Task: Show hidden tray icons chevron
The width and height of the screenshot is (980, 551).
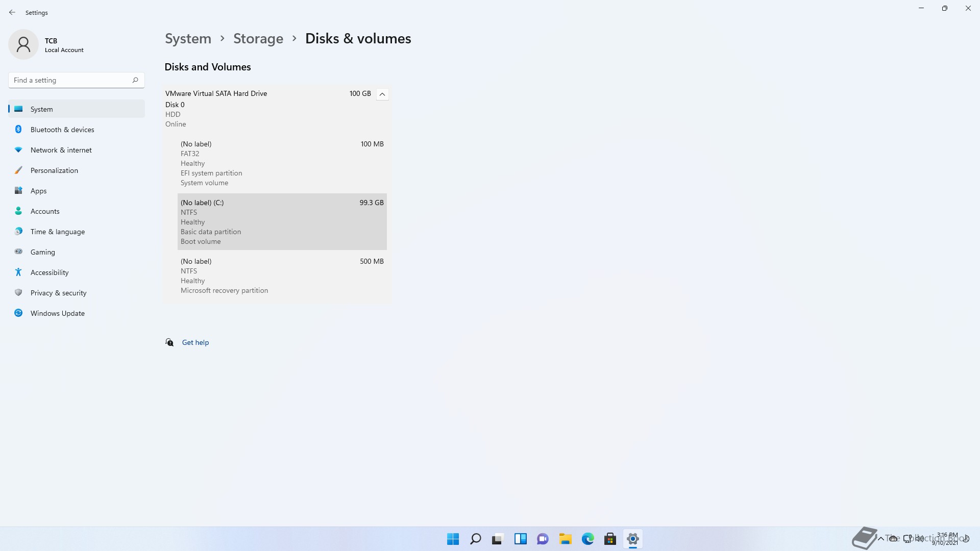Action: [x=880, y=539]
